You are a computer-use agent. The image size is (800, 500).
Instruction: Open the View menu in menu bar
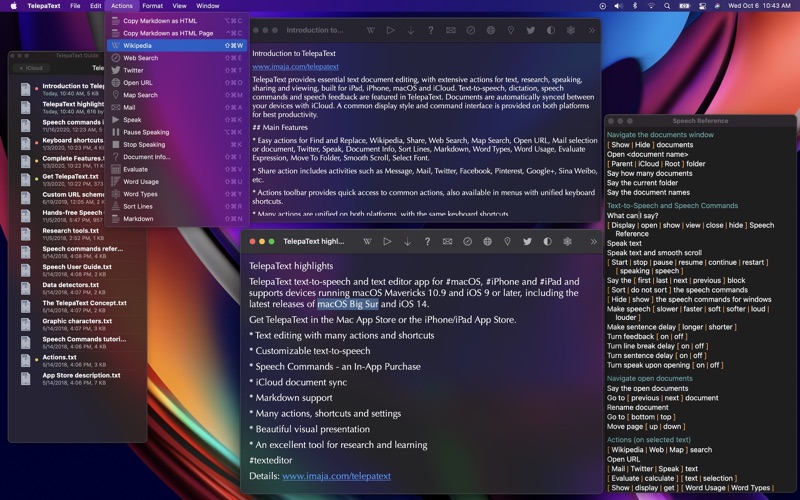pyautogui.click(x=179, y=6)
